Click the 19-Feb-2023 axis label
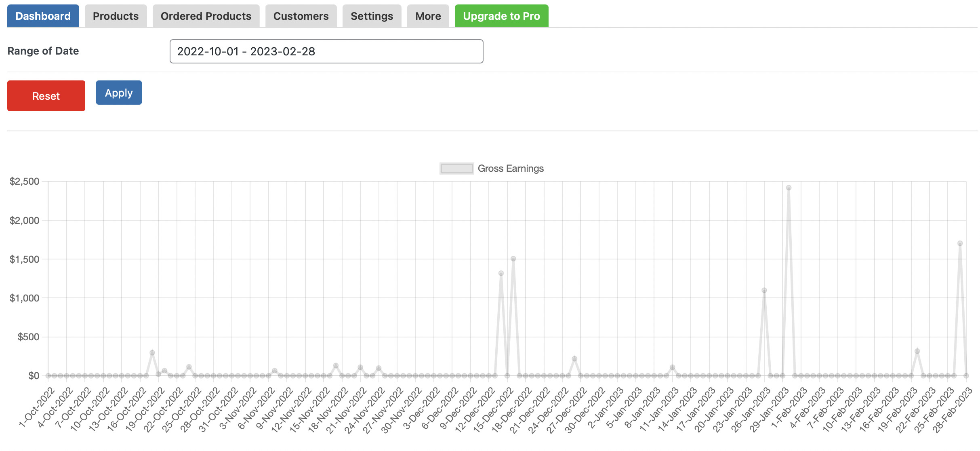980x451 pixels. tap(897, 410)
